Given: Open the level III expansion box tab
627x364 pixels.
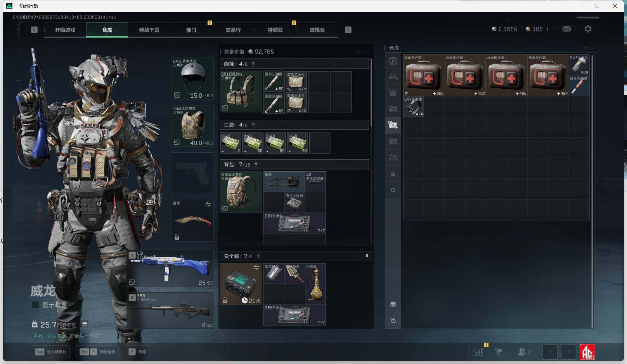Looking at the screenshot, I should click(393, 77).
